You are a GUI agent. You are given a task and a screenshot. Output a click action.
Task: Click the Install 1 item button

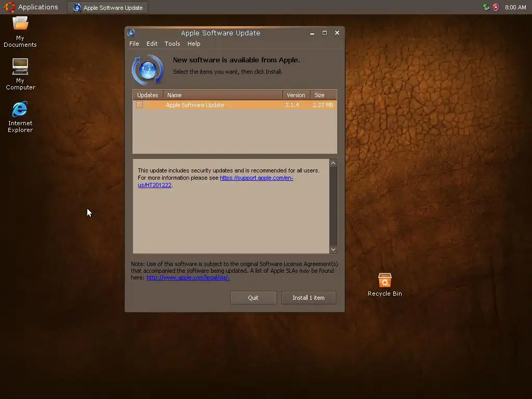click(309, 298)
